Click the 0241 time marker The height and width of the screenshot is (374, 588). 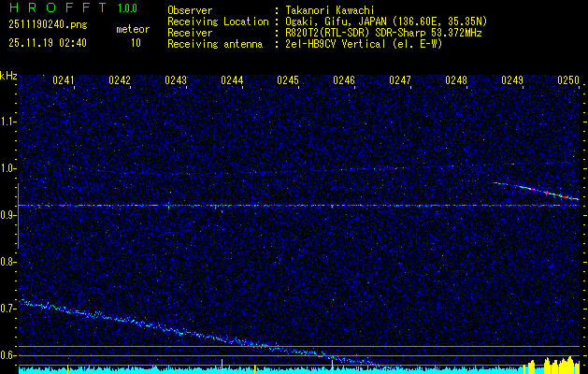(x=64, y=81)
